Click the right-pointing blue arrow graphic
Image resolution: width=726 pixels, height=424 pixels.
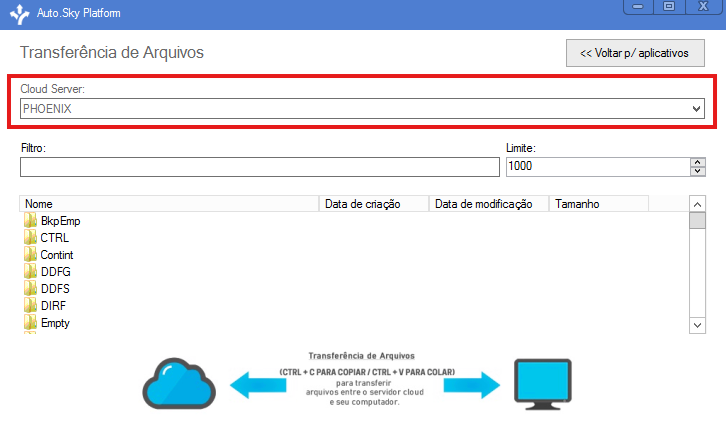tap(472, 385)
